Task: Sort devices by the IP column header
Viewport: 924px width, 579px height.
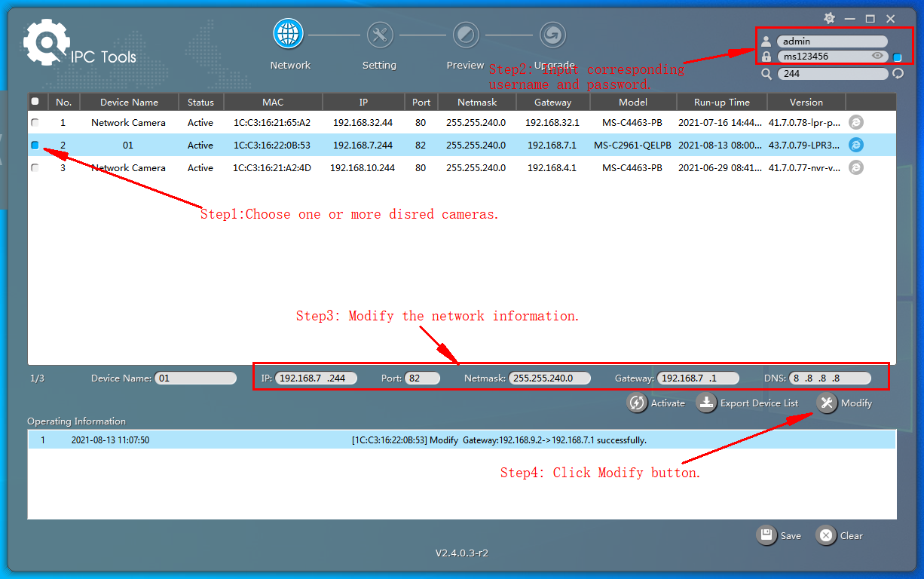Action: (363, 102)
